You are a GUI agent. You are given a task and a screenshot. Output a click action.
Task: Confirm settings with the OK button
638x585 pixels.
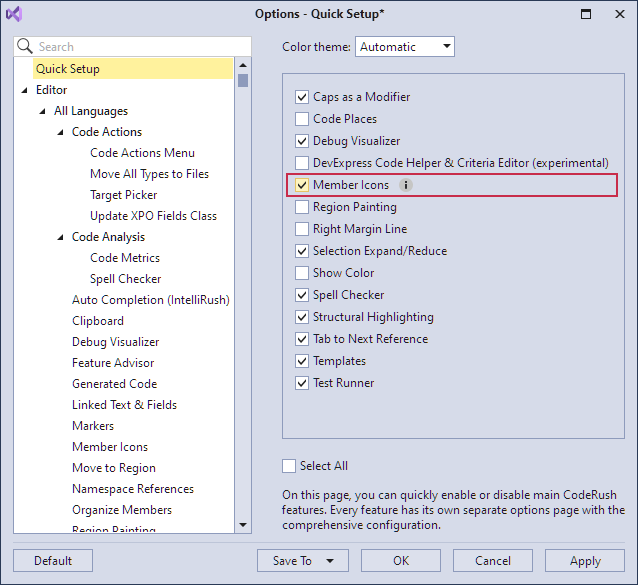point(401,561)
